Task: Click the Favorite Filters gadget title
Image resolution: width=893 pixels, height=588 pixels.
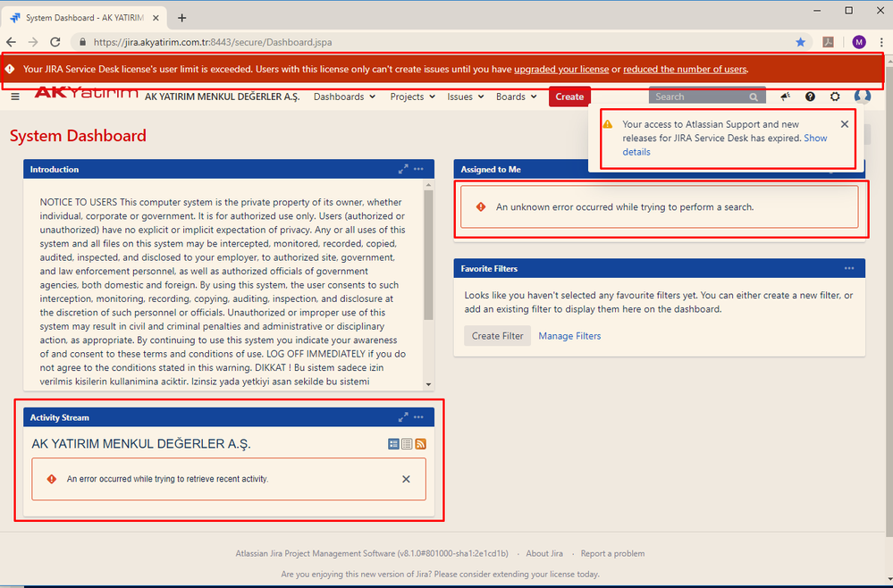Action: click(x=489, y=268)
